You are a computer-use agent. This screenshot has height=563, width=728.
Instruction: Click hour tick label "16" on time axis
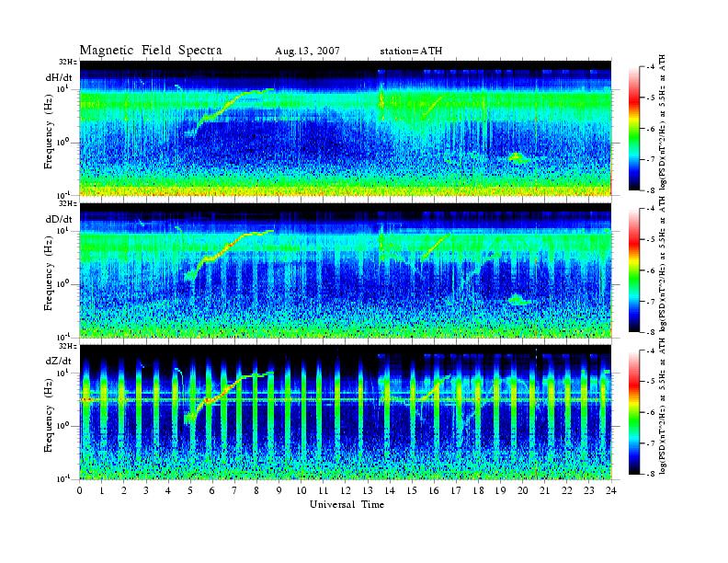(434, 491)
